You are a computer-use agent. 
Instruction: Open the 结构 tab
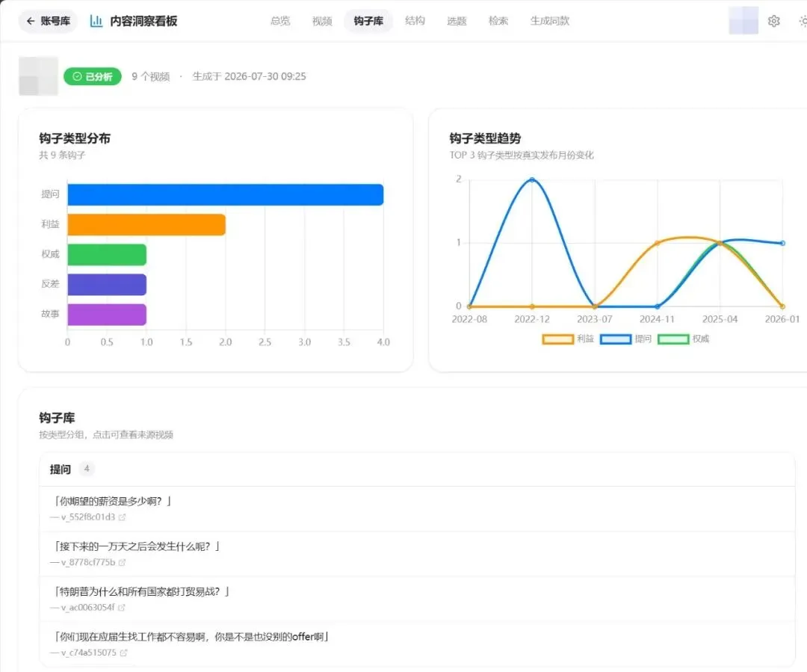tap(415, 21)
